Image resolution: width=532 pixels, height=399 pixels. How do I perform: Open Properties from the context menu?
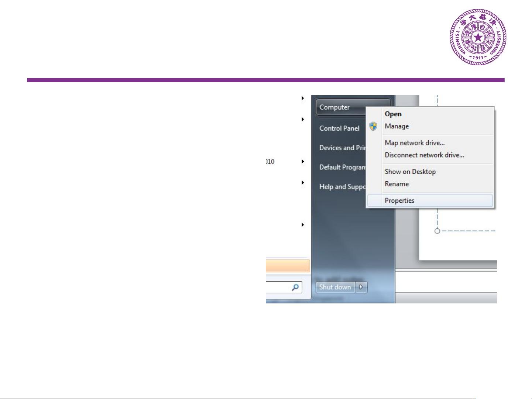430,200
